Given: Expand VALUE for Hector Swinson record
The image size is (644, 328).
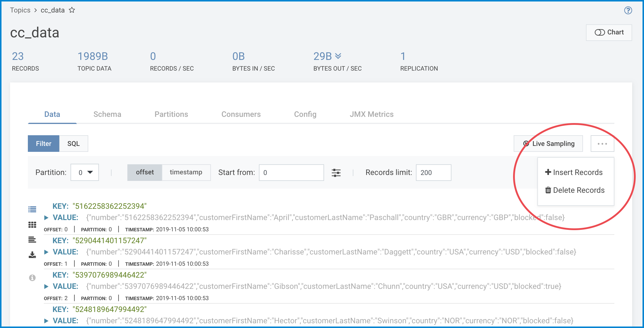Looking at the screenshot, I should [x=46, y=321].
